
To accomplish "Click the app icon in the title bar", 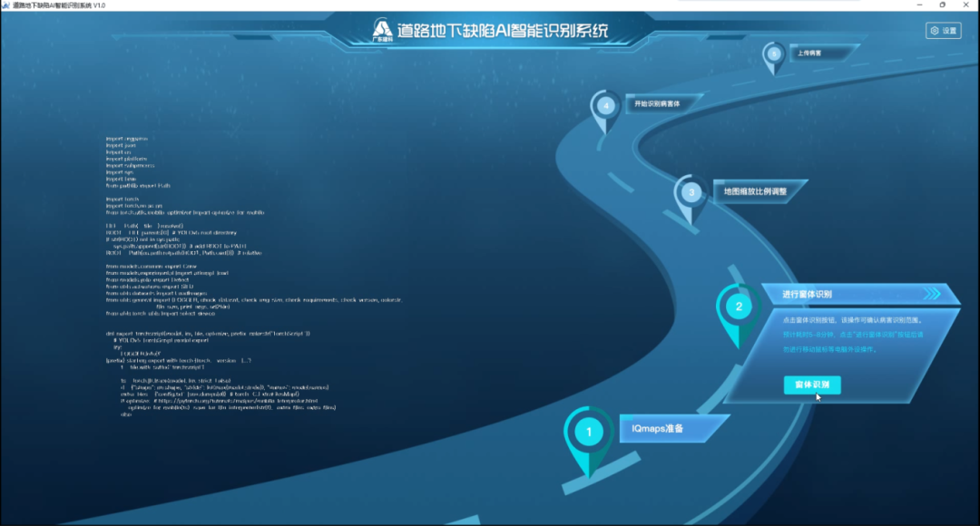I will [x=6, y=5].
